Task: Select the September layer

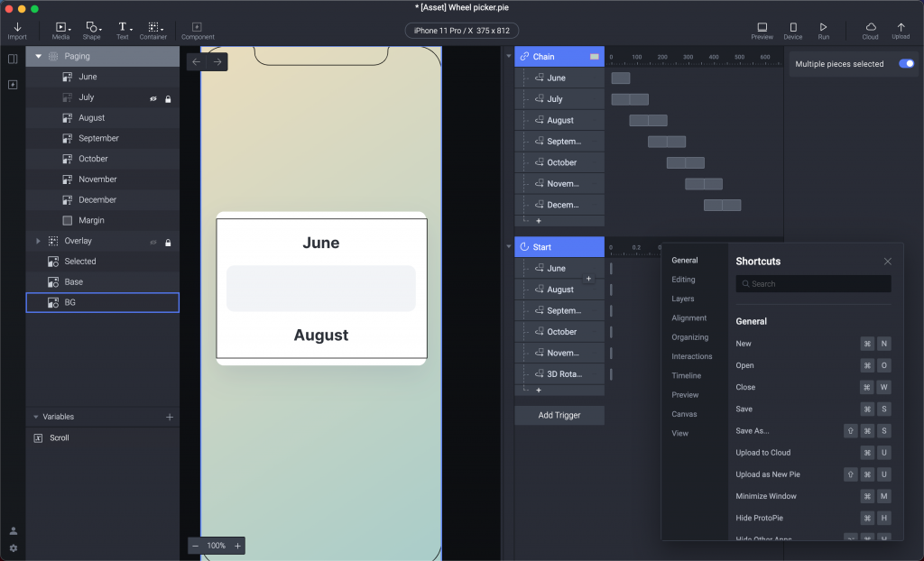Action: click(x=103, y=138)
